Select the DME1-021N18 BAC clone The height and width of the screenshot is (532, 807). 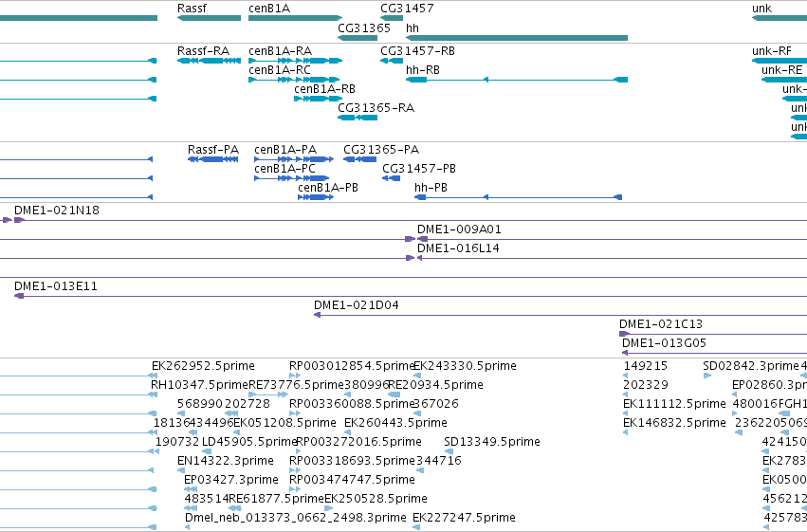point(411,220)
